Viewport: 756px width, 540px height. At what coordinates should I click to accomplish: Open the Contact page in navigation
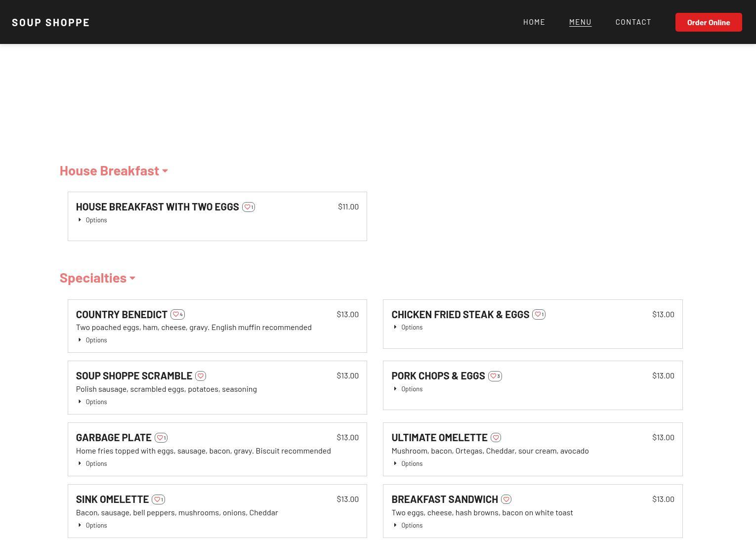pyautogui.click(x=633, y=22)
